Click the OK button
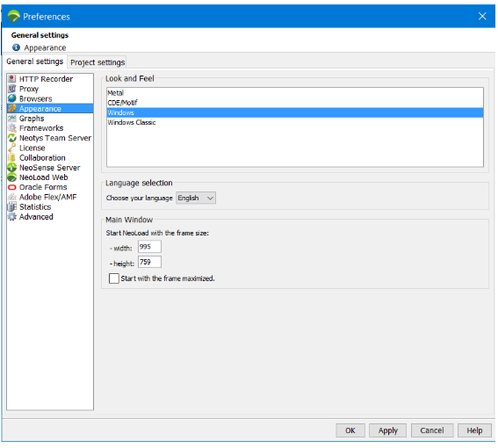498x448 pixels. click(350, 430)
